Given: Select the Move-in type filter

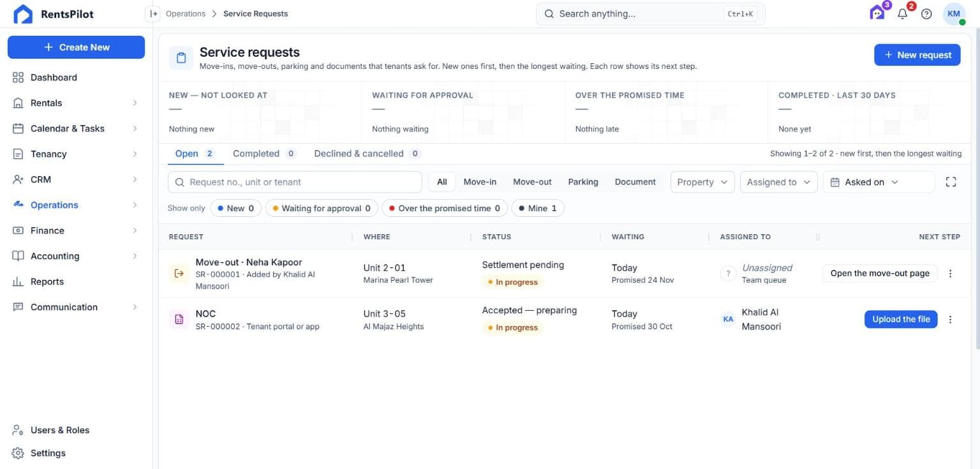Looking at the screenshot, I should (480, 182).
